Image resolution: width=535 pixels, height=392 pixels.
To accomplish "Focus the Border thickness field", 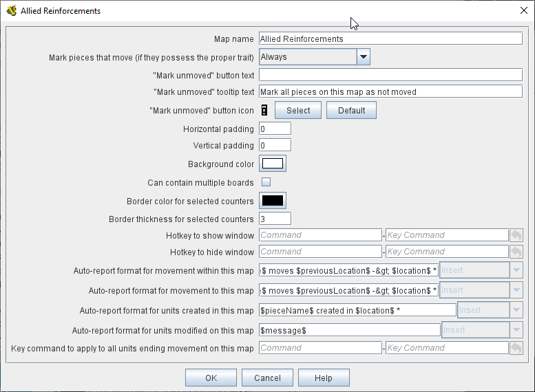I will (x=275, y=219).
